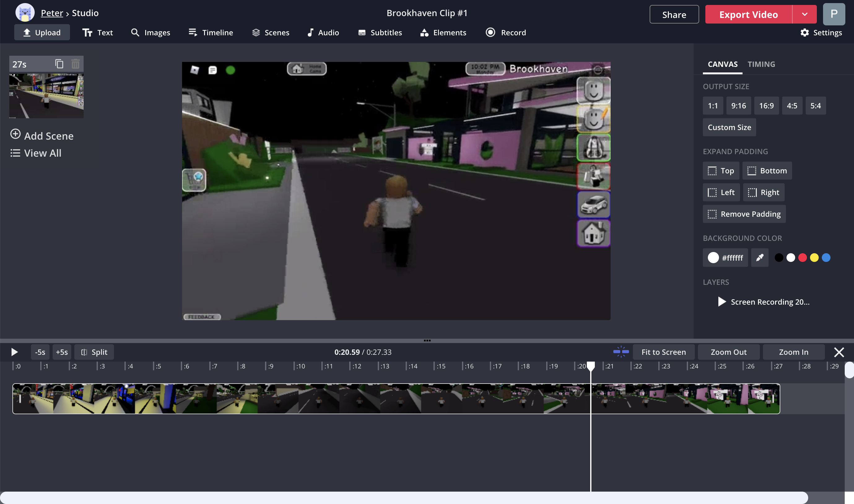Select the 16:9 output size
The width and height of the screenshot is (854, 504).
point(766,106)
